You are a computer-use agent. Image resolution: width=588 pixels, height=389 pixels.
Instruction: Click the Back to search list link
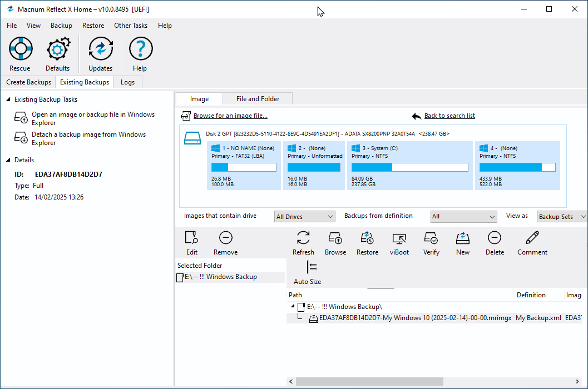pos(449,116)
